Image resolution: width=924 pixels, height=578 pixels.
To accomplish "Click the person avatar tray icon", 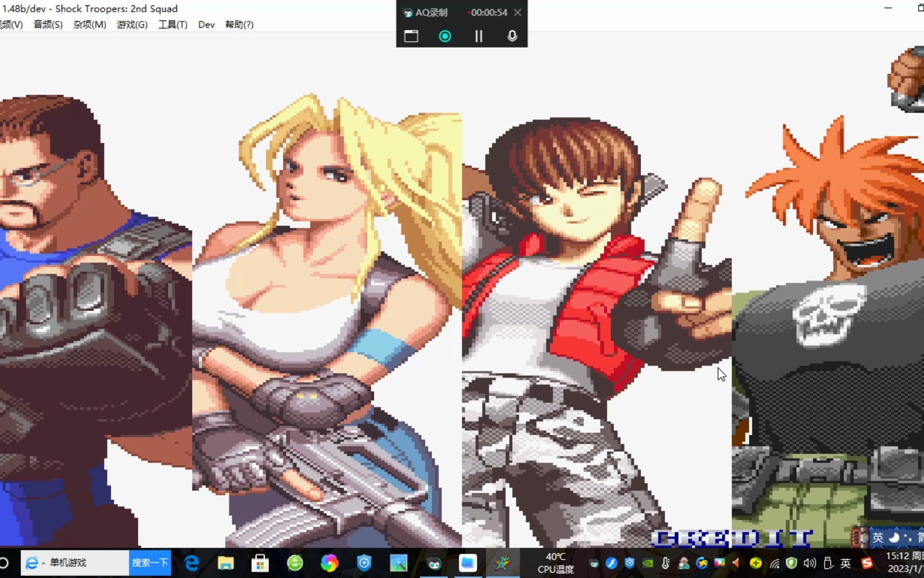I will [684, 563].
